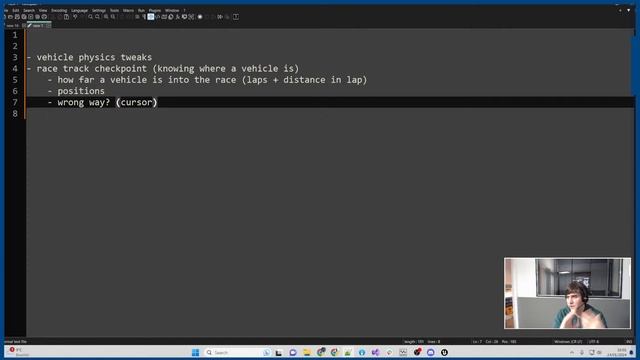Click the Run Macro Multiple Times icon
The height and width of the screenshot is (360, 640).
[220, 17]
